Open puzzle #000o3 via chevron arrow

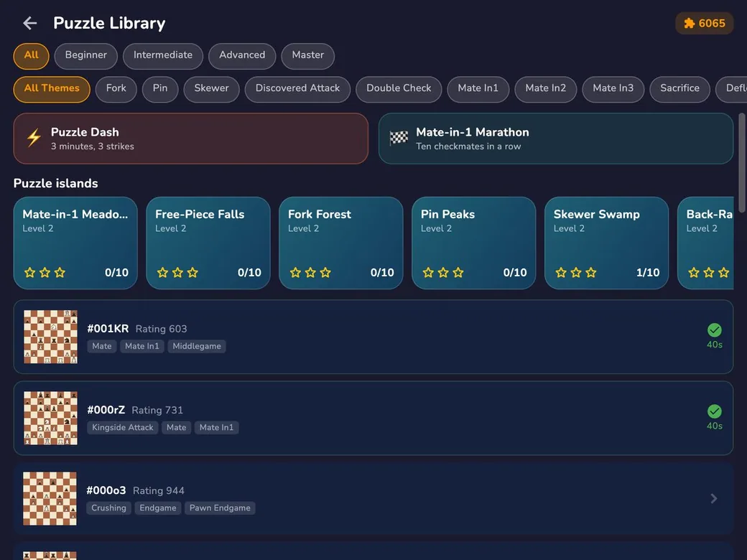714,498
